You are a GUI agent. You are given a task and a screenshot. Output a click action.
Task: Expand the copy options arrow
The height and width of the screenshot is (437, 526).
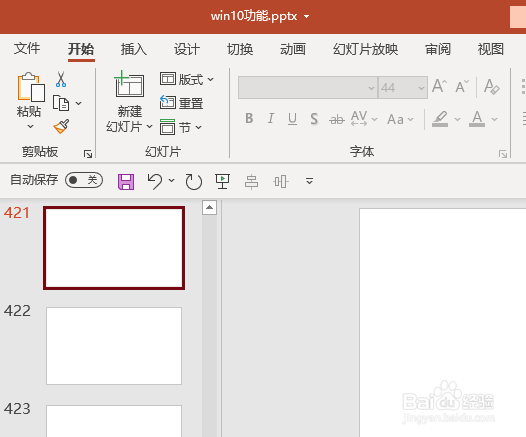78,103
